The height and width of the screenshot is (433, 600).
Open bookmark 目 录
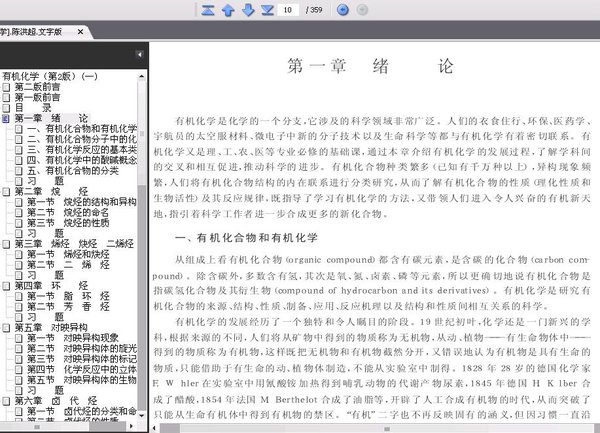click(x=33, y=108)
